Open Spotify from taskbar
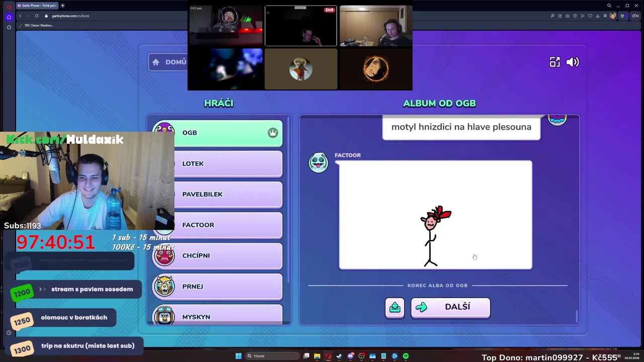Viewport: 644px width, 362px height. pyautogui.click(x=406, y=356)
